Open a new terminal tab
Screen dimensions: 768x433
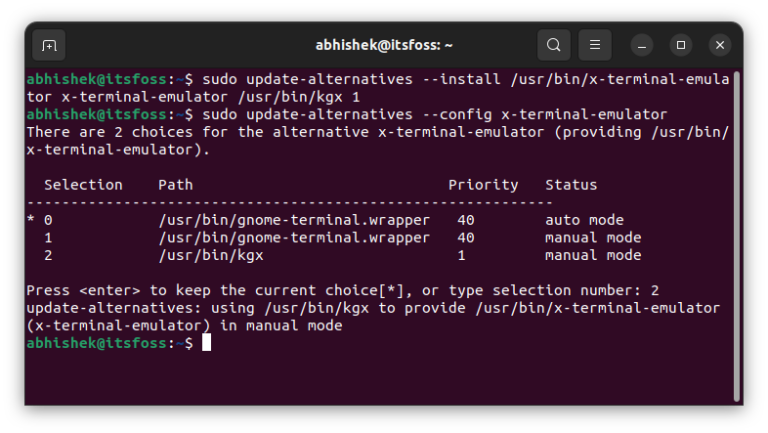click(49, 46)
